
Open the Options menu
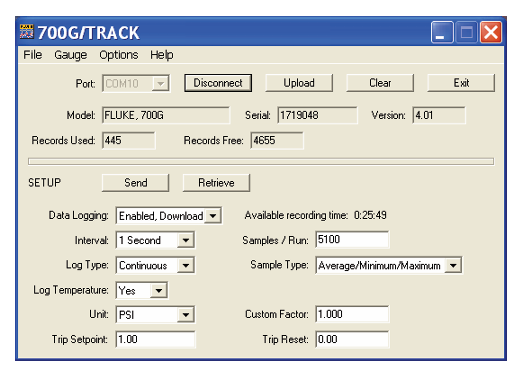[119, 55]
